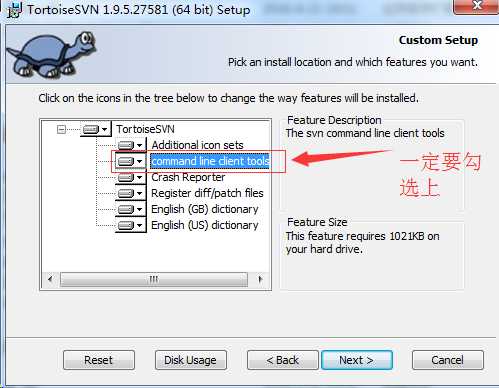
Task: Open English (US) dictionary feature dropdown
Action: click(x=131, y=225)
